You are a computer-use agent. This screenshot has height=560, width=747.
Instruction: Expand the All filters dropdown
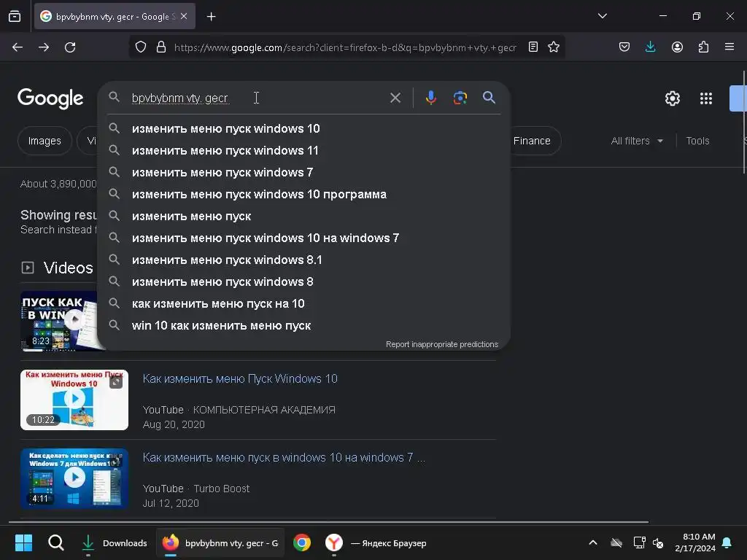coord(637,141)
